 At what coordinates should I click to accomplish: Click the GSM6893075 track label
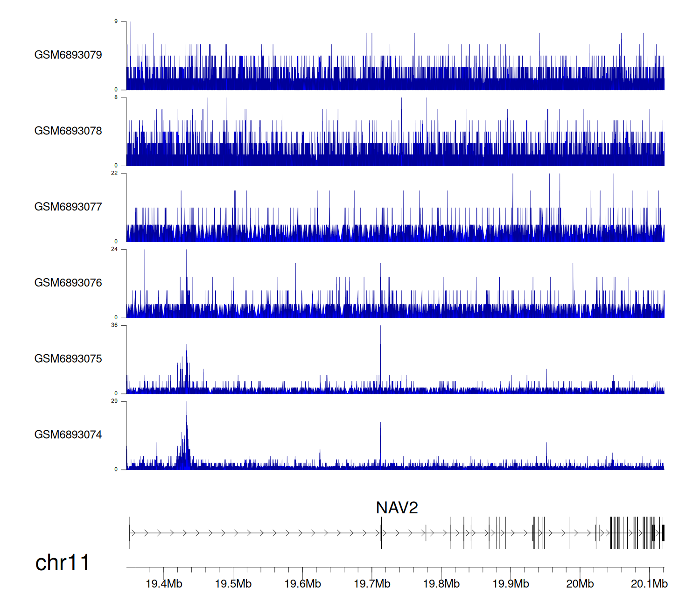coord(68,359)
